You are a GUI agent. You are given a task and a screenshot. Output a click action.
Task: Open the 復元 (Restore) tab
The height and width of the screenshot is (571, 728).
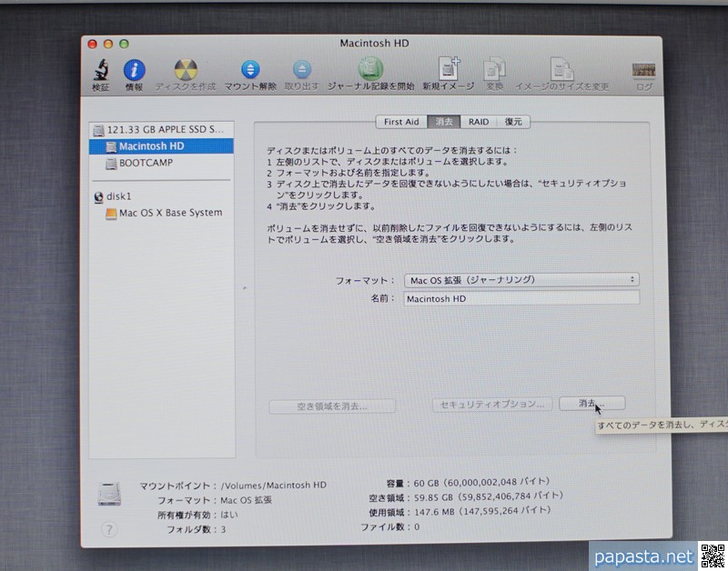(513, 122)
